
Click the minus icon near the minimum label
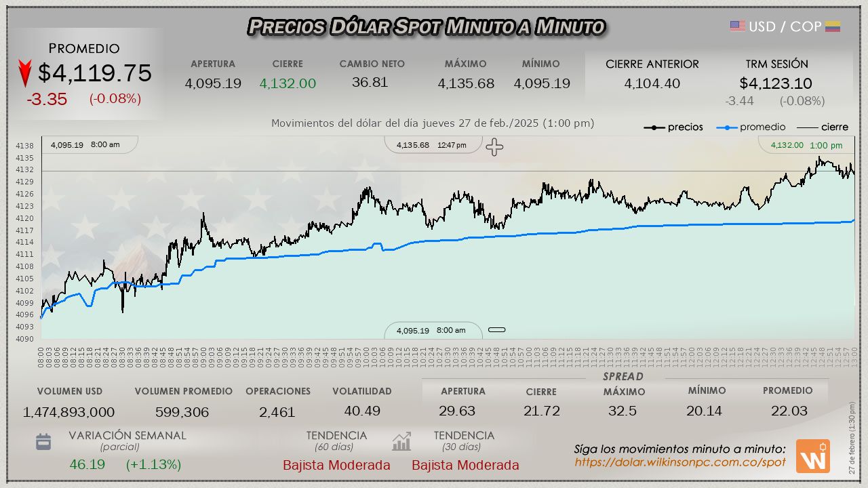pos(497,330)
